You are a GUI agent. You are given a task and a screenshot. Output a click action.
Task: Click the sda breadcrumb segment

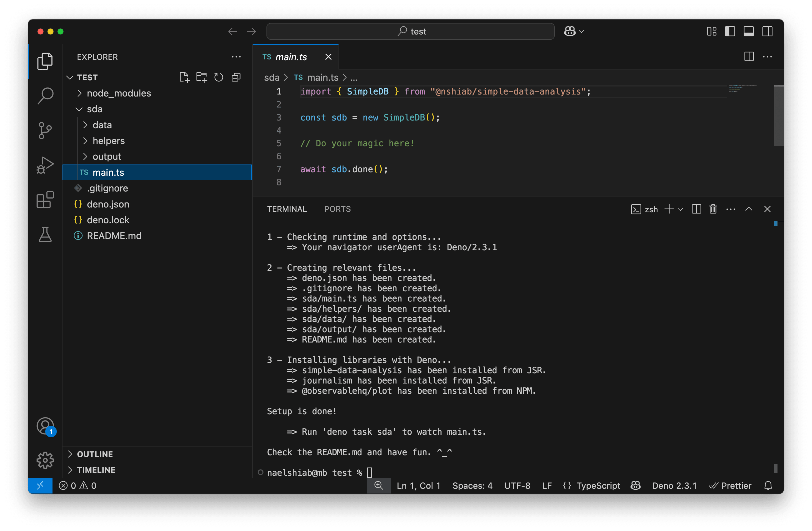click(x=271, y=77)
